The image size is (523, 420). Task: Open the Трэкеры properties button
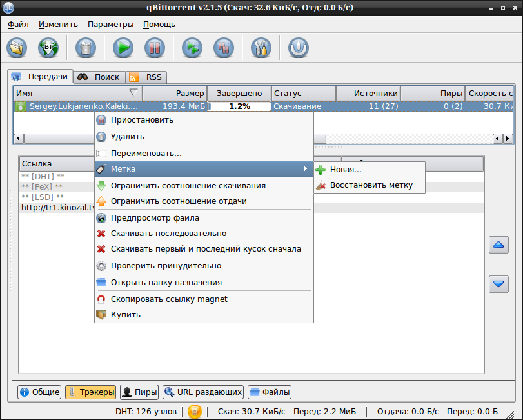(x=91, y=392)
